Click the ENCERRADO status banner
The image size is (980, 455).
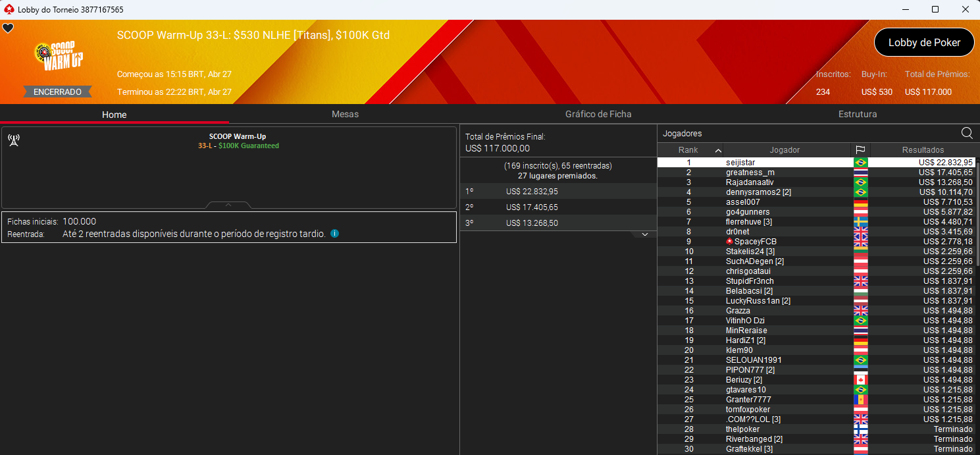[x=58, y=92]
